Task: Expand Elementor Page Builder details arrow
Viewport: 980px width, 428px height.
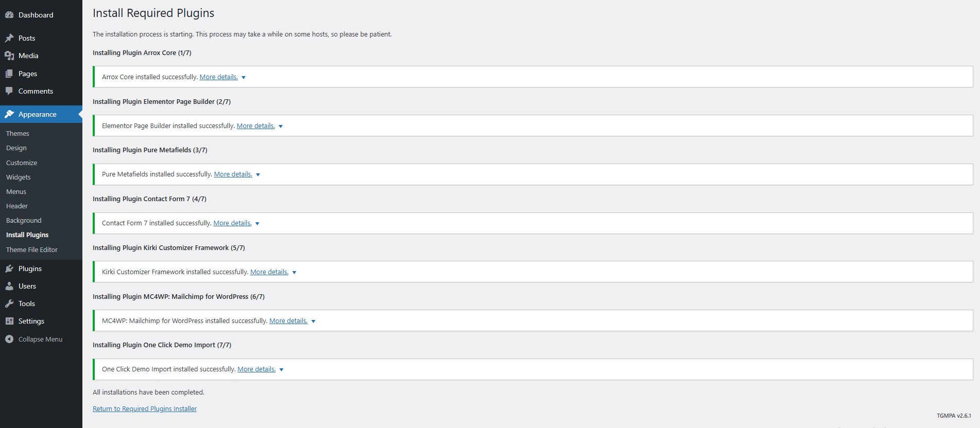Action: (x=281, y=127)
